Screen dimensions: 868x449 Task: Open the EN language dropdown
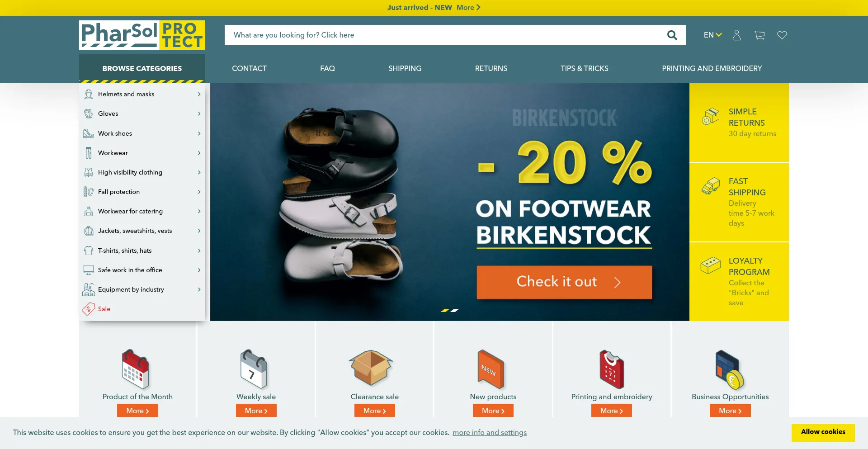tap(712, 35)
